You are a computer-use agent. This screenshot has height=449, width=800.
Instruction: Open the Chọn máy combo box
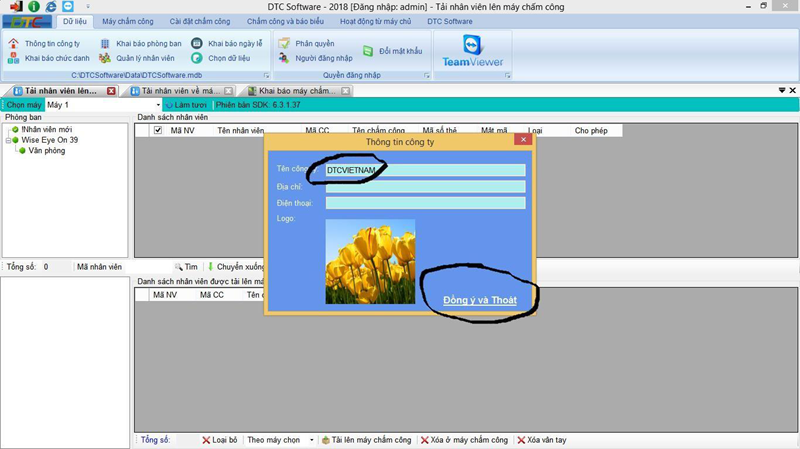click(x=157, y=105)
